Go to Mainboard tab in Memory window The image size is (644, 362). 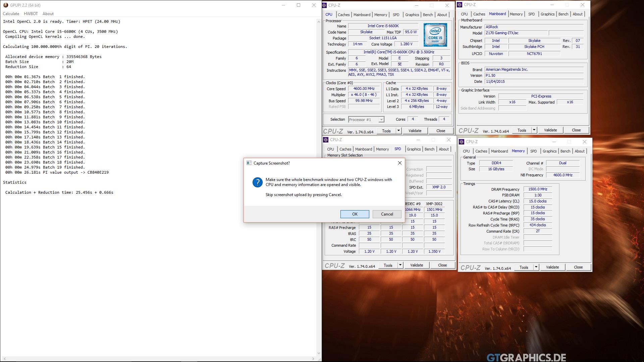(499, 151)
